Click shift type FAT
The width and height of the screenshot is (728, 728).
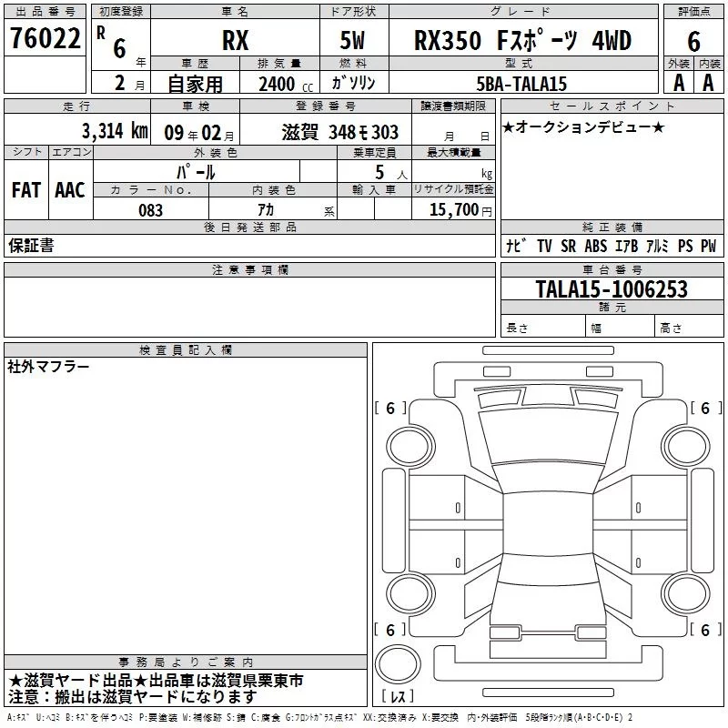point(26,190)
